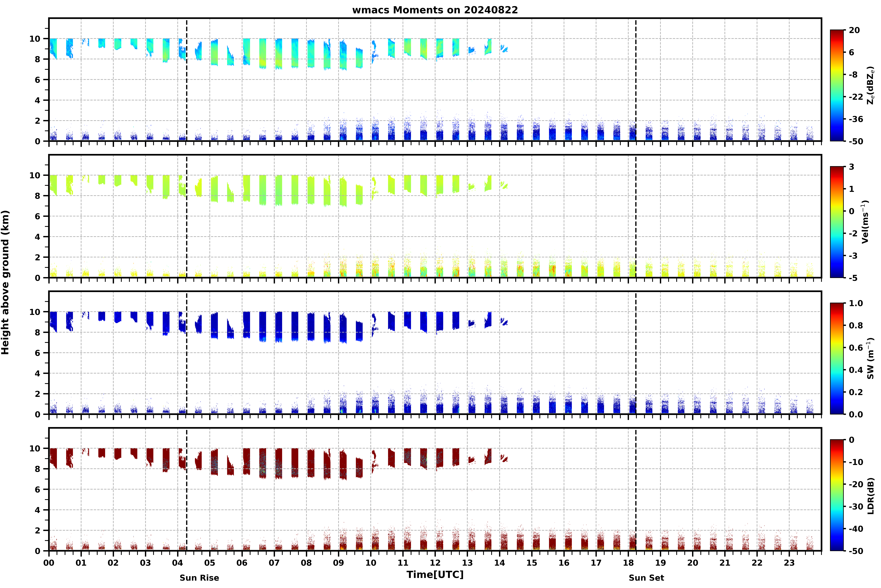Click the Time[UTC] axis label
Viewport: 881px width, 588px height.
coord(435,575)
